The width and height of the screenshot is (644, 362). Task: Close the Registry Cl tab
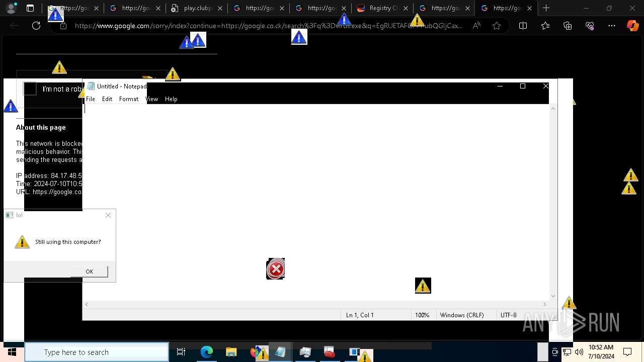point(406,8)
